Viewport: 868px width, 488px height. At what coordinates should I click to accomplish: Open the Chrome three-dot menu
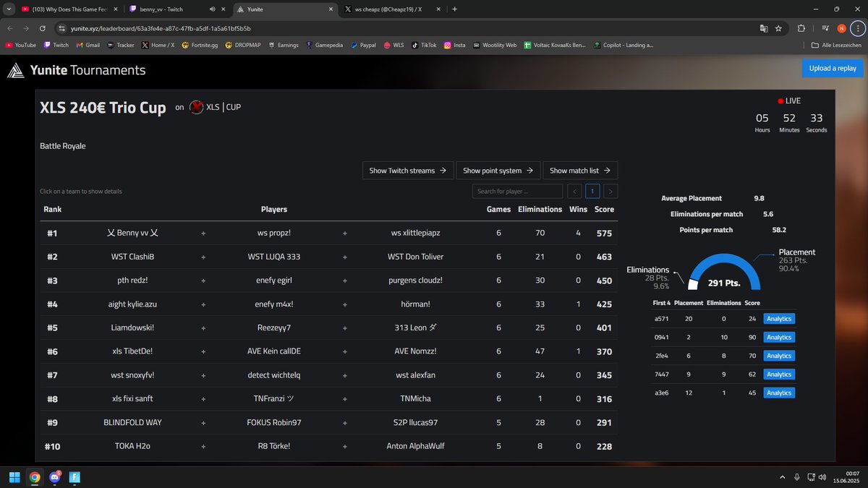pos(859,27)
